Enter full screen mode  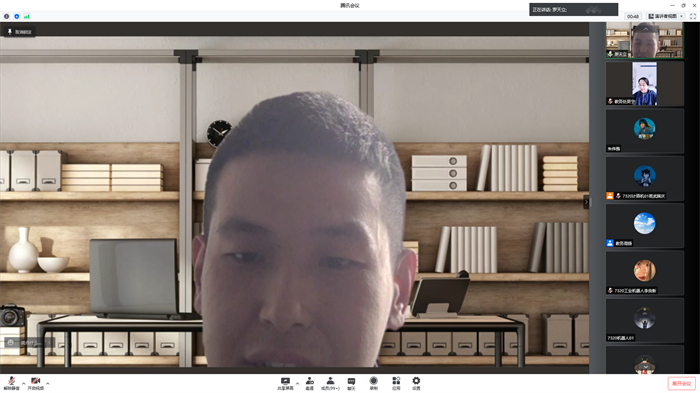click(x=693, y=16)
